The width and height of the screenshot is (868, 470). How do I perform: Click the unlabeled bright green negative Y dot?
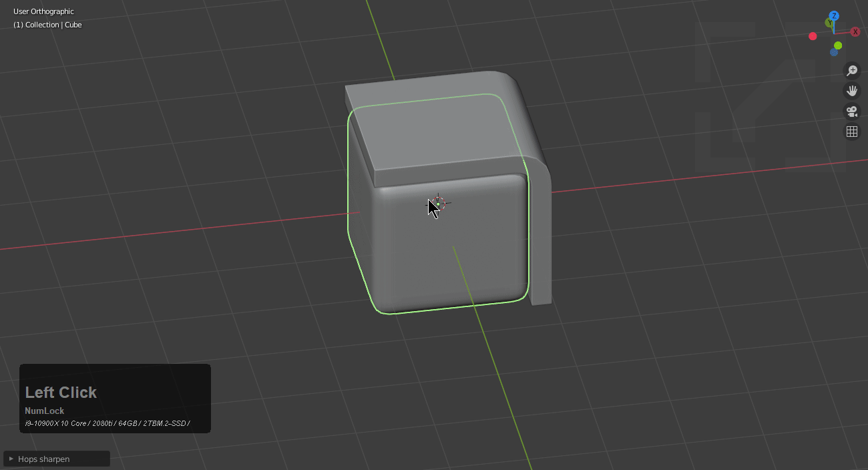(838, 45)
